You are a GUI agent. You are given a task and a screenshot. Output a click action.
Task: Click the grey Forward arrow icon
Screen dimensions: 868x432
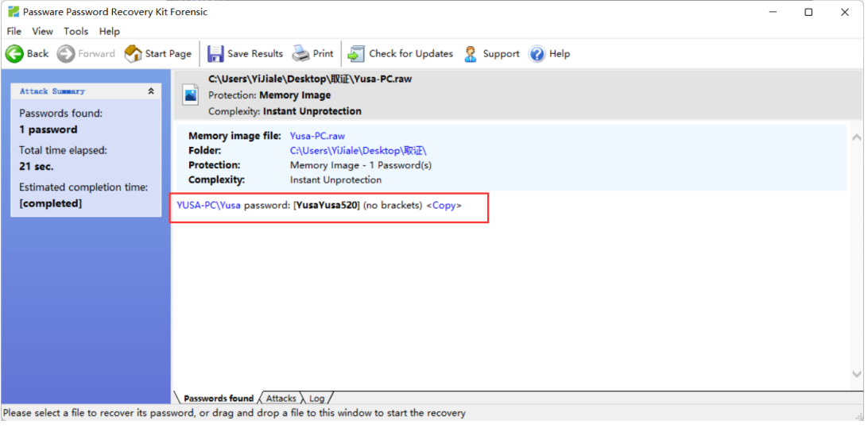pos(66,54)
